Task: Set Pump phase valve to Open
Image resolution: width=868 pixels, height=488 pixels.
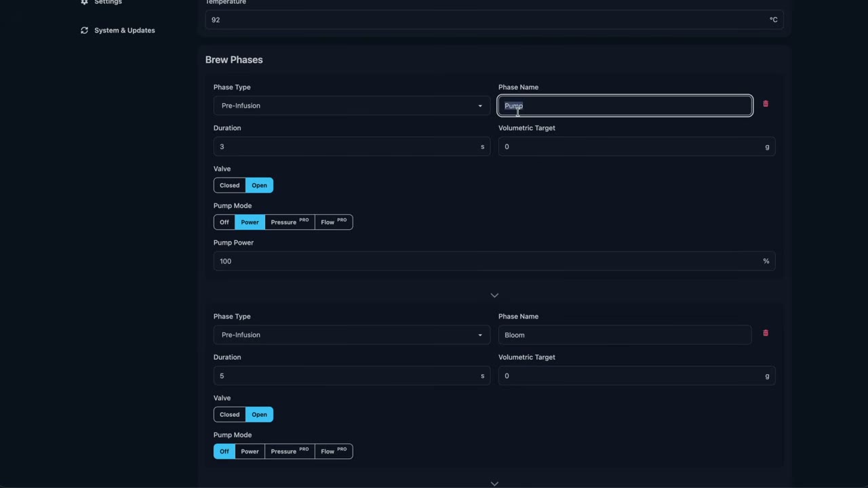Action: tap(259, 185)
